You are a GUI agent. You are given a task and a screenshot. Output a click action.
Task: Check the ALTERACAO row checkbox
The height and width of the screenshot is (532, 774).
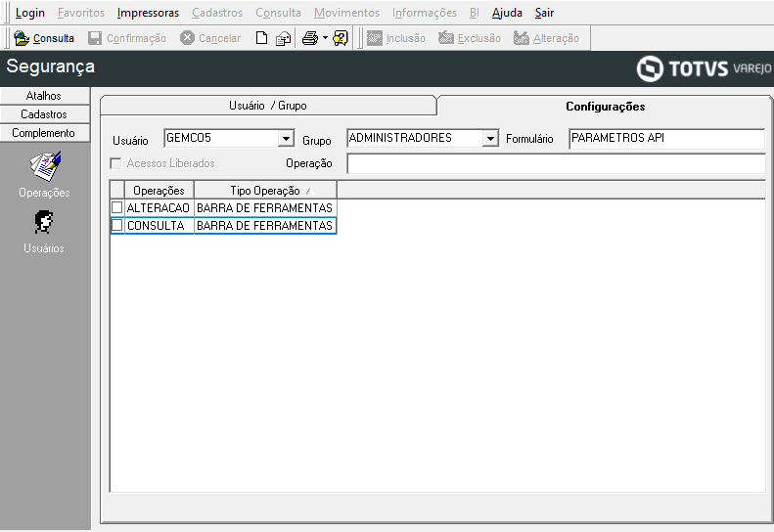(117, 207)
